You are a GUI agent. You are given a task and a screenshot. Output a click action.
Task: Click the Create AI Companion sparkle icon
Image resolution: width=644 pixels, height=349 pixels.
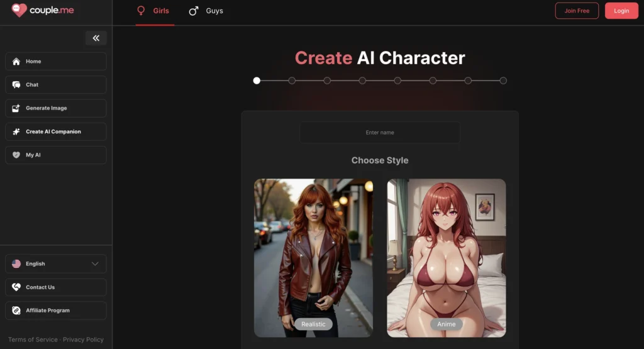tap(16, 131)
